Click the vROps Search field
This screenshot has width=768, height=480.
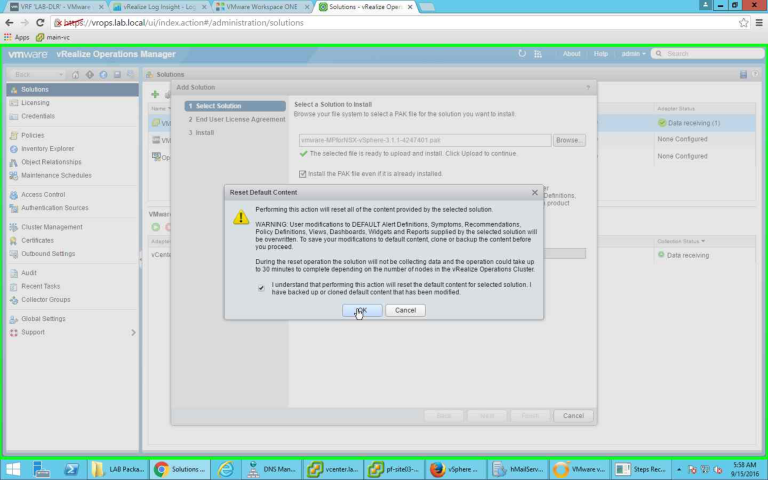(x=708, y=53)
